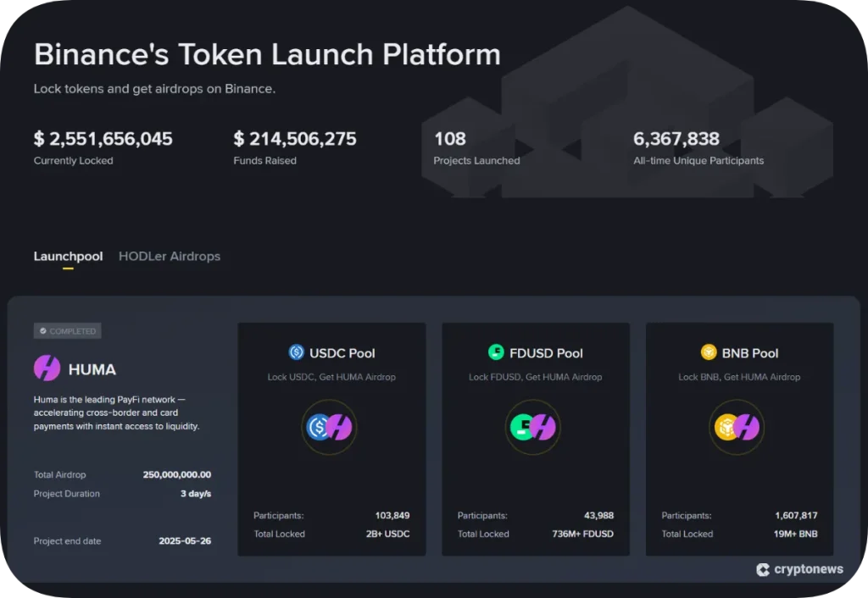The height and width of the screenshot is (598, 868).
Task: Click the '103,849' USDC Pool participants count
Action: point(392,515)
